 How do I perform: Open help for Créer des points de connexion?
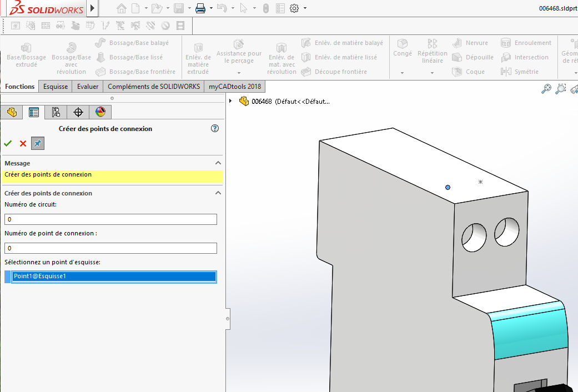tap(215, 128)
